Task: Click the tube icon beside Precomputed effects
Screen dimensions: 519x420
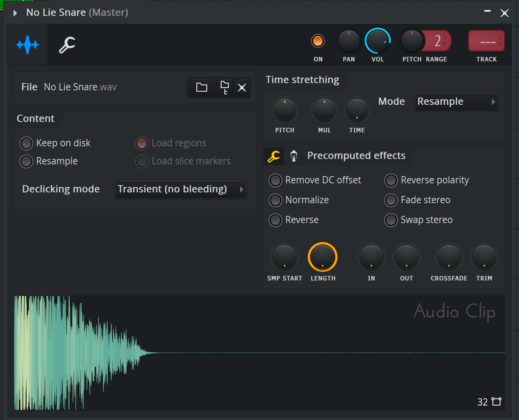Action: point(294,156)
